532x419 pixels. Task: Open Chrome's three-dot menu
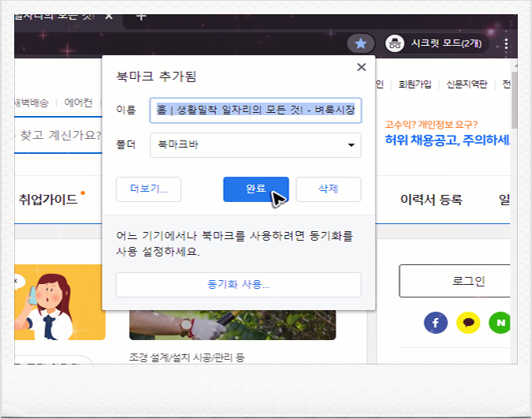click(506, 43)
